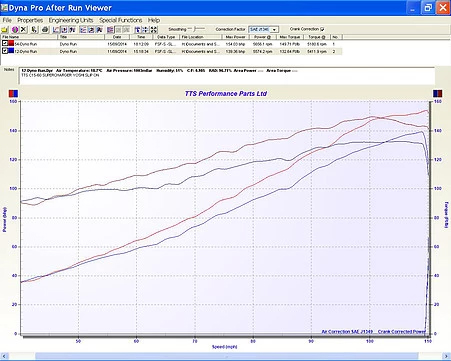451x361 pixels.
Task: Click the full-screen expand arrows icon
Action: [x=153, y=30]
